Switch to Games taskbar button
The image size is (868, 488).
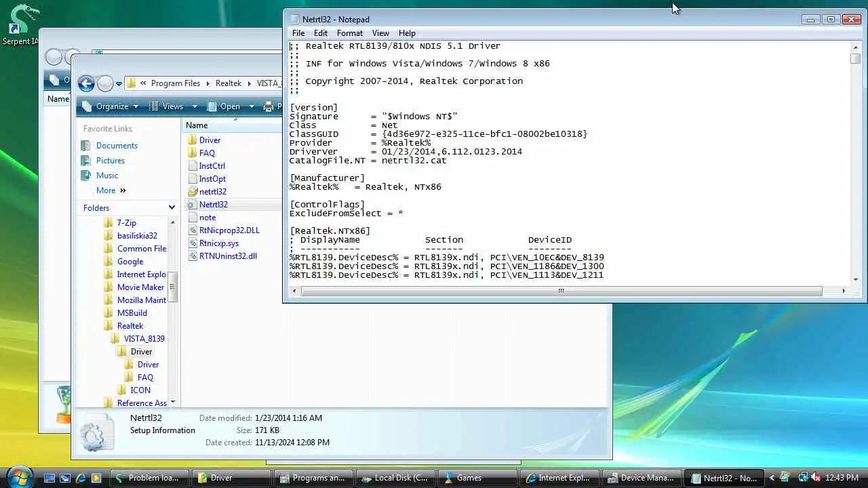coord(477,478)
